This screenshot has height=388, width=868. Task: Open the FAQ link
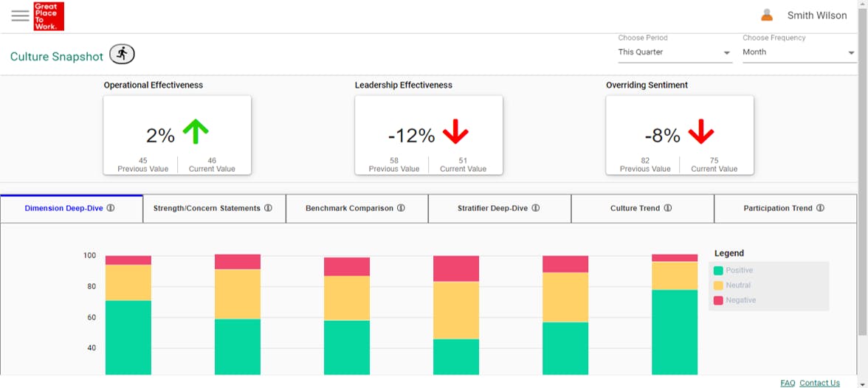pyautogui.click(x=788, y=383)
